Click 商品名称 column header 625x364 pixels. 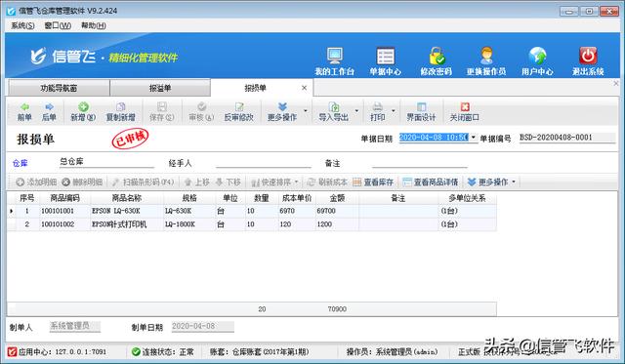127,198
